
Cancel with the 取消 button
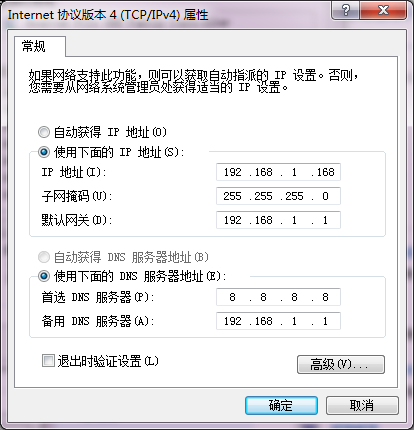click(x=362, y=405)
